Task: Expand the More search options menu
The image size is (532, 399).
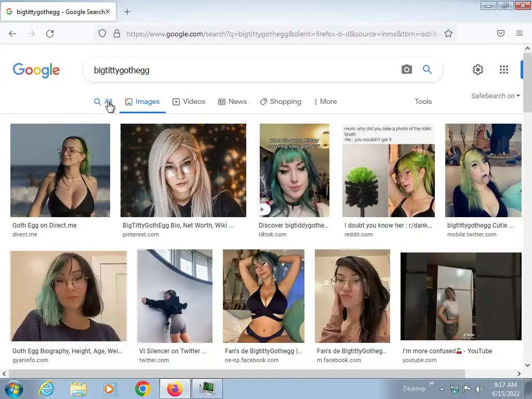Action: click(x=325, y=101)
